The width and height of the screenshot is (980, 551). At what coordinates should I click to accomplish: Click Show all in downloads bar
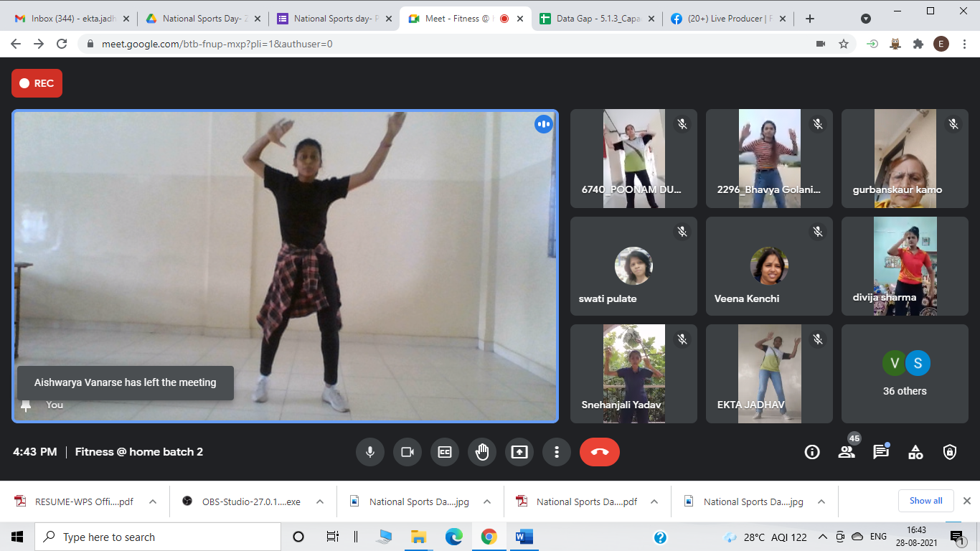click(x=925, y=501)
